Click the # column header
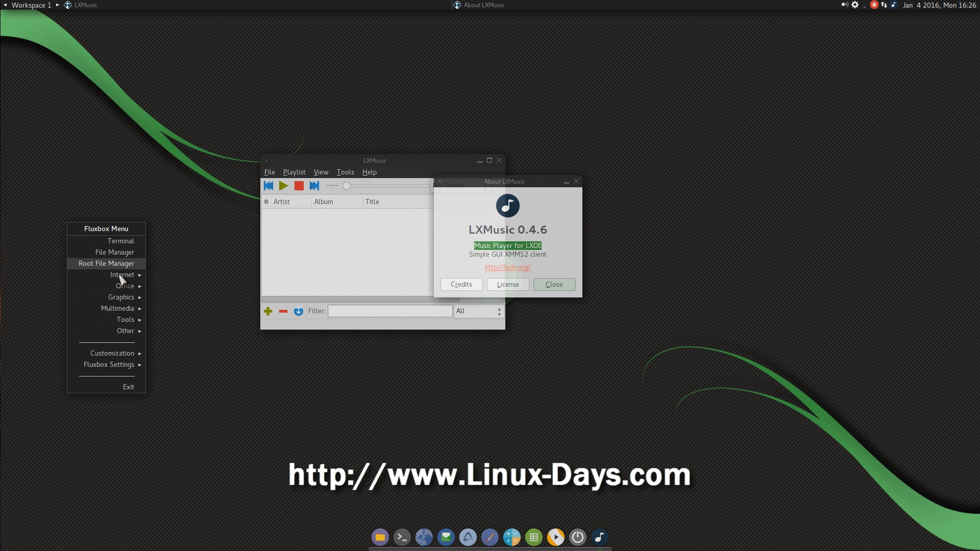980x551 pixels. click(266, 202)
